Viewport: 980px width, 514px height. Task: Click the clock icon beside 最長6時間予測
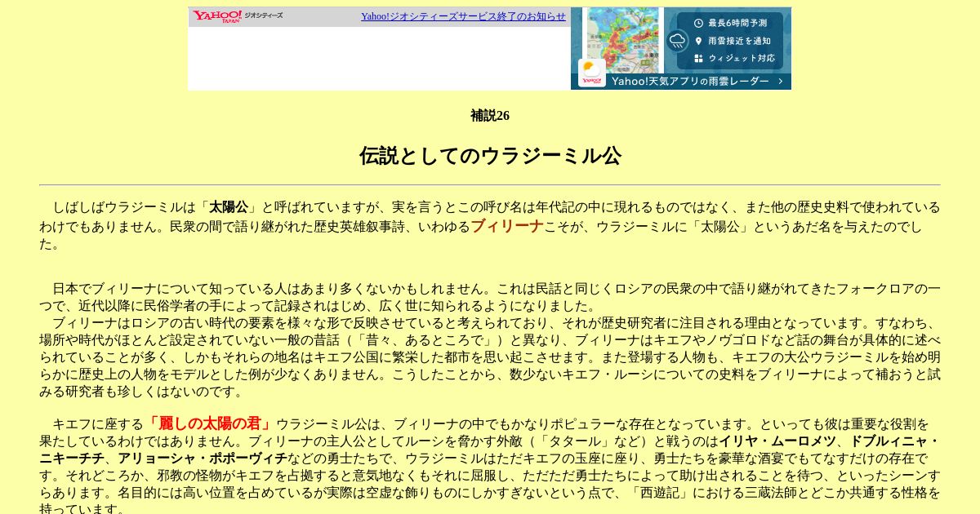[699, 23]
